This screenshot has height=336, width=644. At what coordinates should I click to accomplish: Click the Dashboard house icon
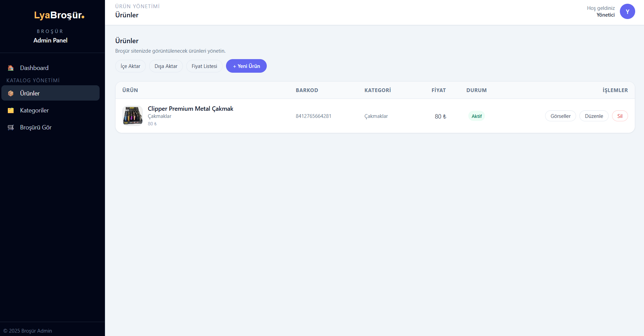11,68
